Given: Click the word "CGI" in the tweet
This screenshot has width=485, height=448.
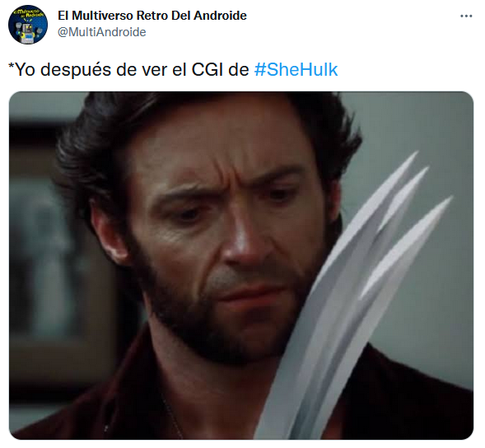Looking at the screenshot, I should (207, 70).
